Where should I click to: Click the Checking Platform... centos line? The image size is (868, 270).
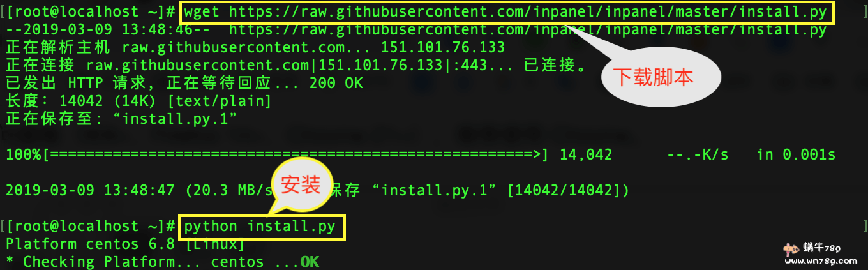(x=162, y=262)
